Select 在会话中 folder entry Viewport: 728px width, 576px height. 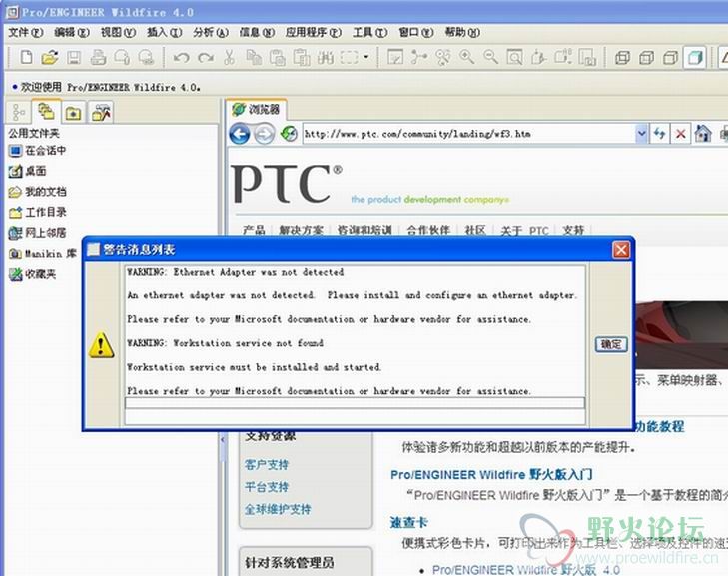[38, 151]
